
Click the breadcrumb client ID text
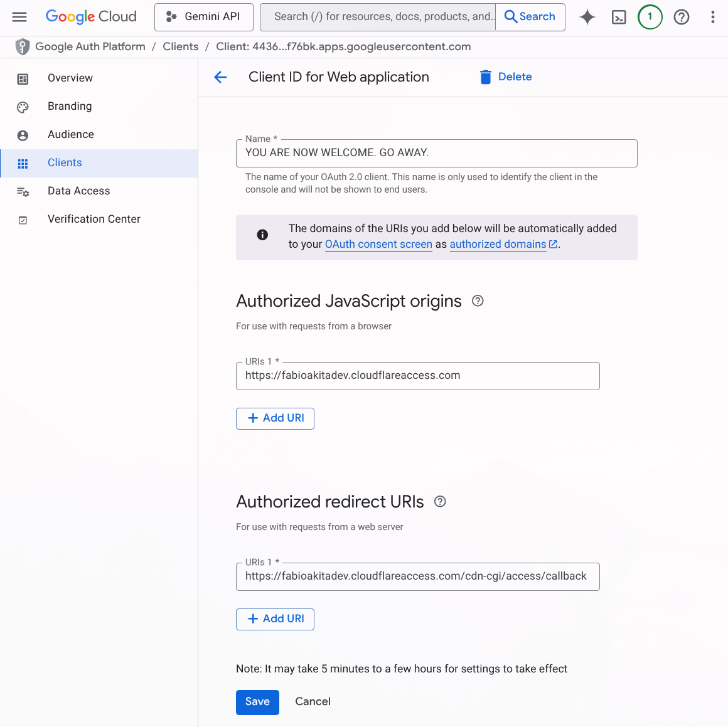tap(343, 47)
